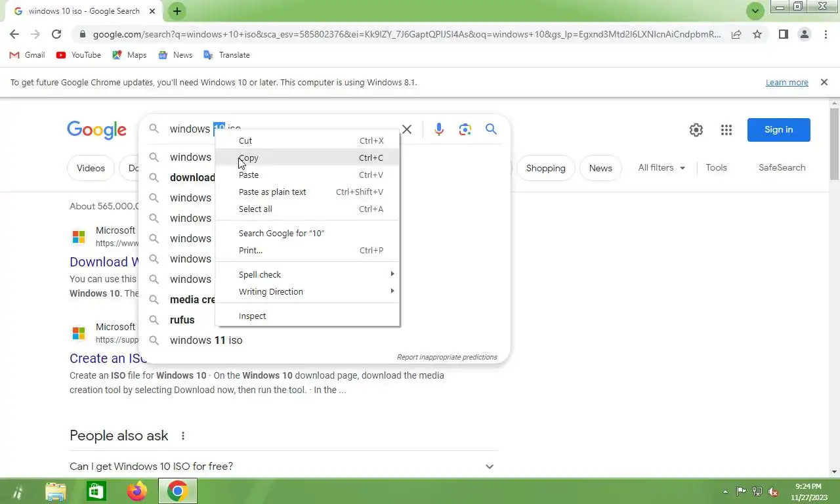Open Google quick settings gear
This screenshot has height=504, width=840.
(x=696, y=130)
